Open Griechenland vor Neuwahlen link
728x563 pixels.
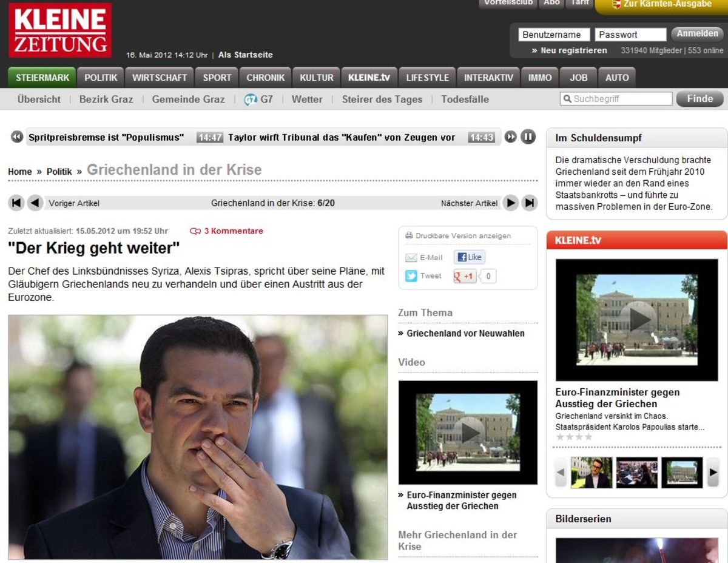tap(465, 333)
